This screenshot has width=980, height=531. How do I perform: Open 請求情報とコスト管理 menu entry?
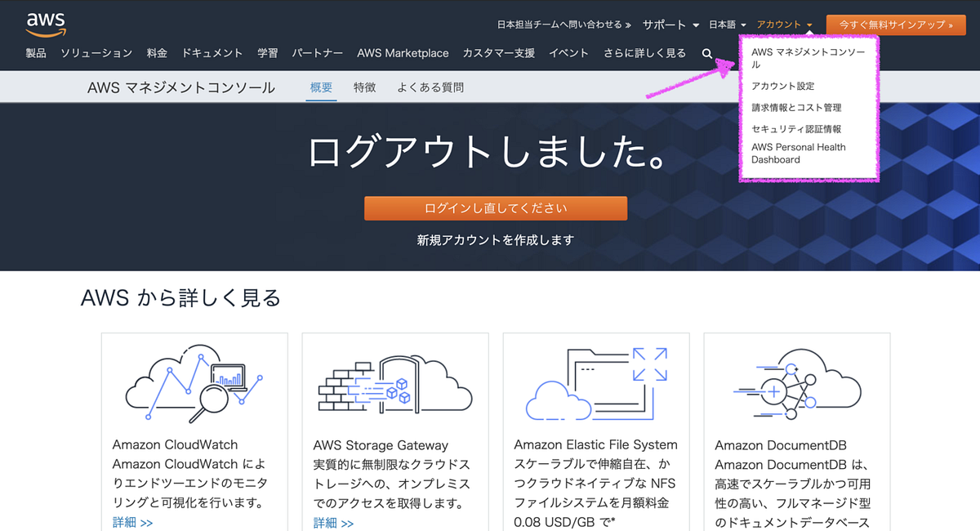(796, 108)
